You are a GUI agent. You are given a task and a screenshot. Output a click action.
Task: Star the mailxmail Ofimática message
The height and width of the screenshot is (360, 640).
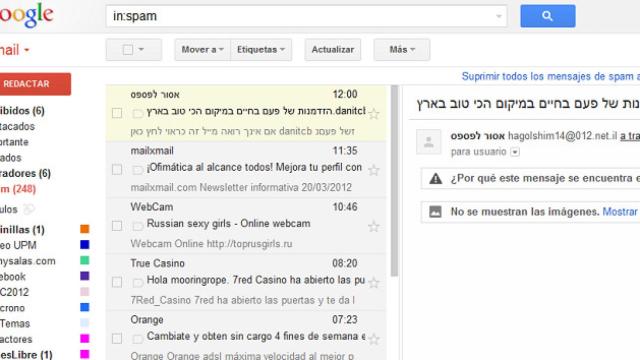(x=373, y=170)
